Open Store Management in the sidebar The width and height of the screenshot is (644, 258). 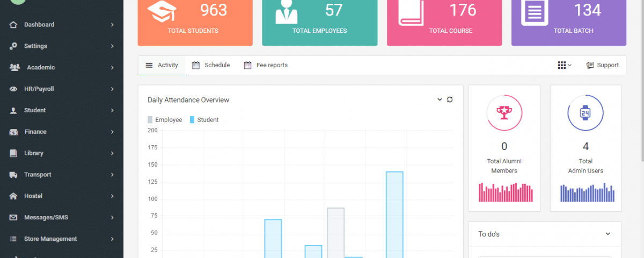(62, 239)
